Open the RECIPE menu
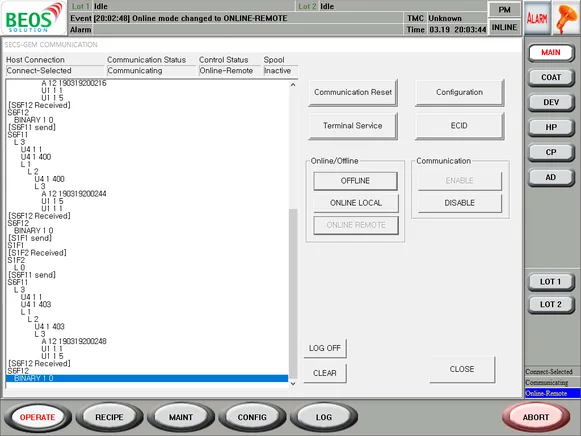The image size is (581, 436). [x=109, y=417]
